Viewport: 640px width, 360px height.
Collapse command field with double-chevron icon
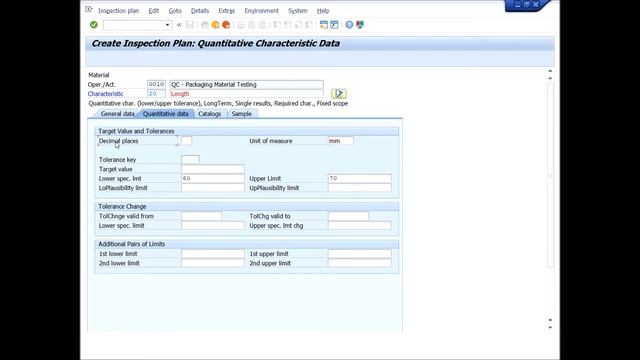tap(179, 25)
